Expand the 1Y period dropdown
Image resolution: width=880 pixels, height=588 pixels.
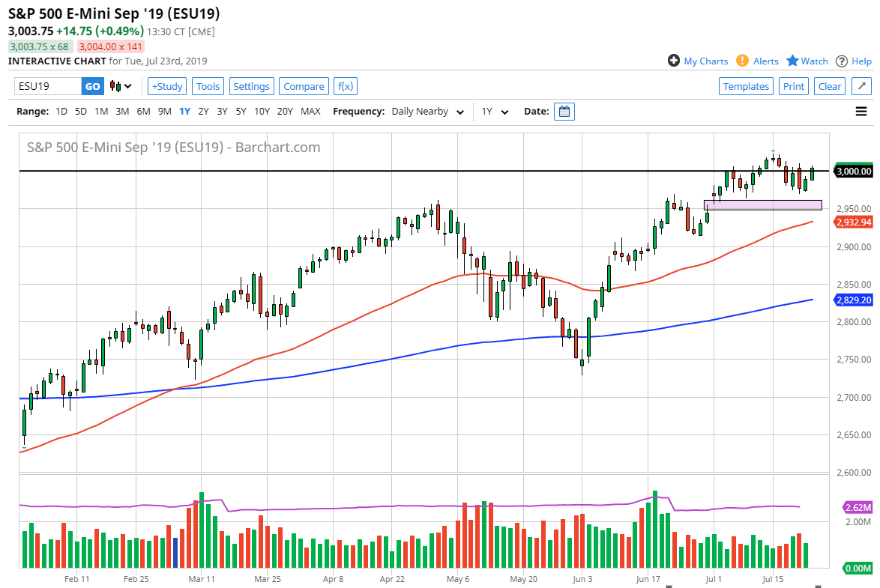coord(495,112)
